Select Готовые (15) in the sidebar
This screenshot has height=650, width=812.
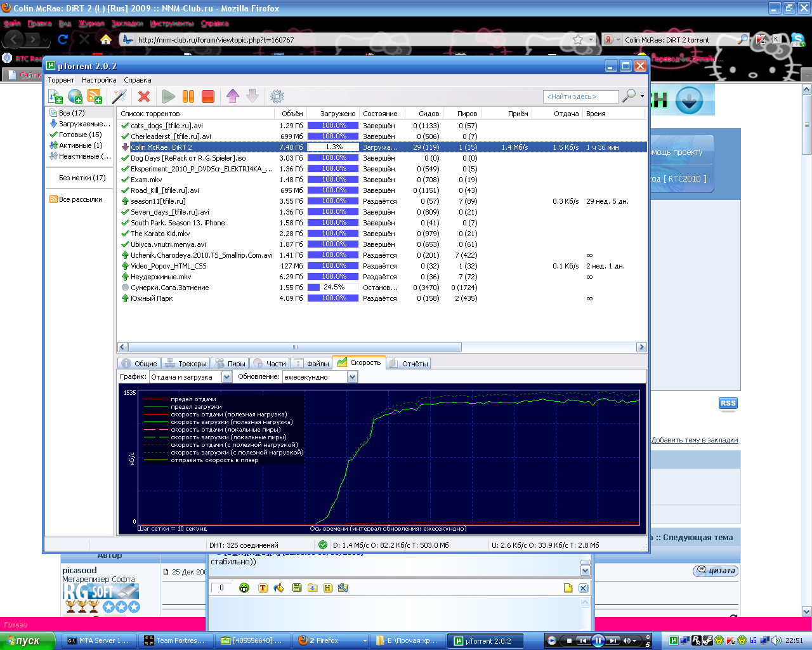tap(80, 135)
